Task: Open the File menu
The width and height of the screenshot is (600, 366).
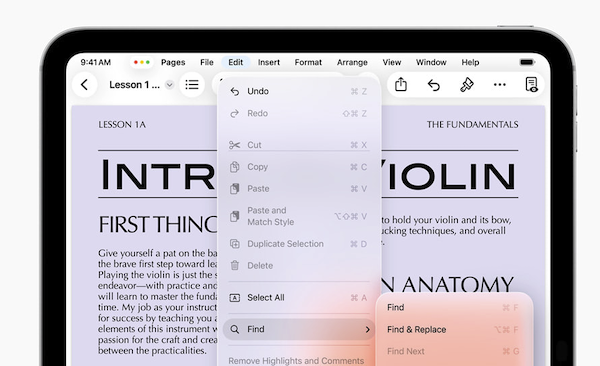Action: [207, 62]
